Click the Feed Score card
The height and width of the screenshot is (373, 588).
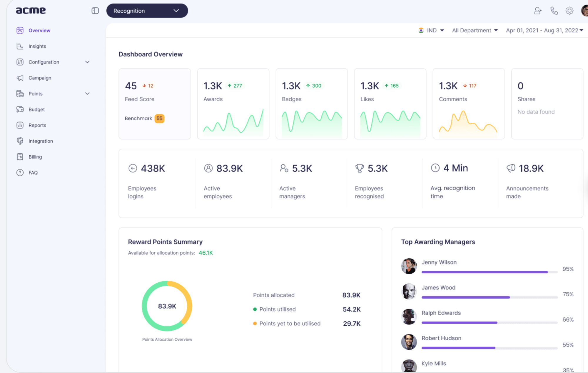[x=155, y=104]
